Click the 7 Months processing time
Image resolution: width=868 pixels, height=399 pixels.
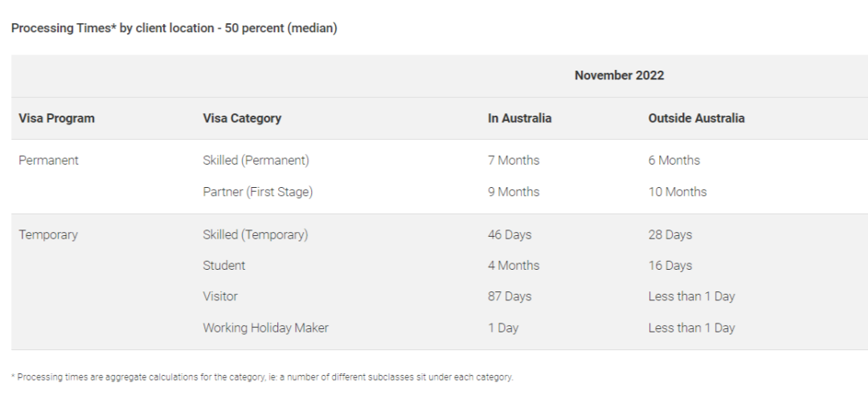pos(513,161)
